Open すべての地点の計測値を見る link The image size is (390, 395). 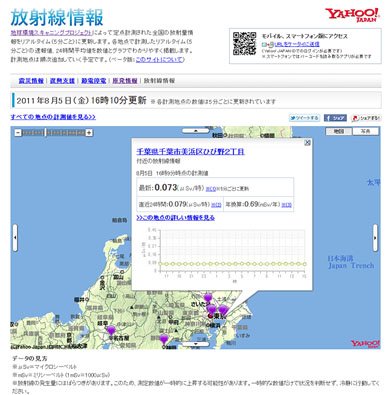point(53,117)
